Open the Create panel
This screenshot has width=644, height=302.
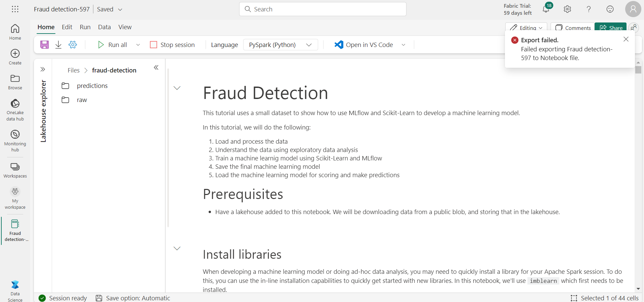tap(15, 56)
